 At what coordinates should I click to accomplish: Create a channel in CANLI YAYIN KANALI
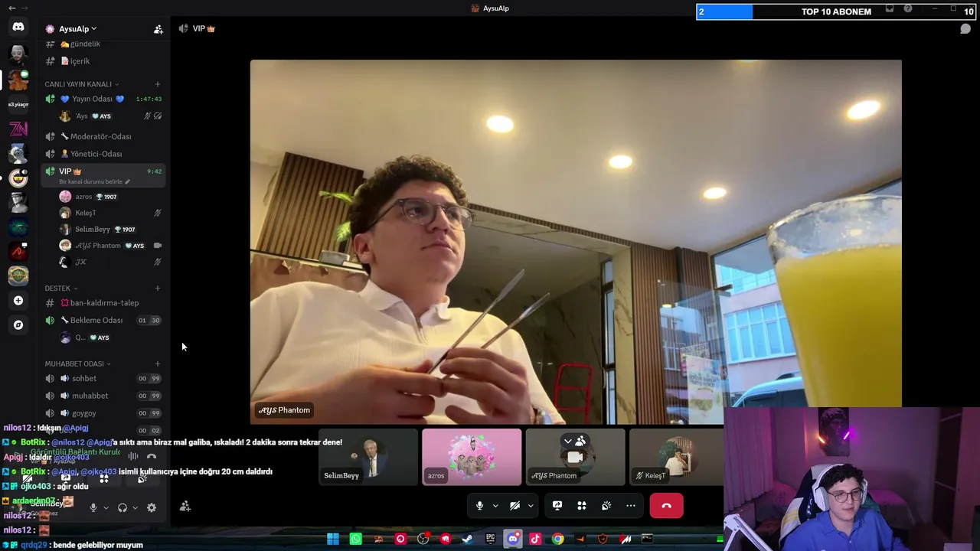click(x=158, y=84)
